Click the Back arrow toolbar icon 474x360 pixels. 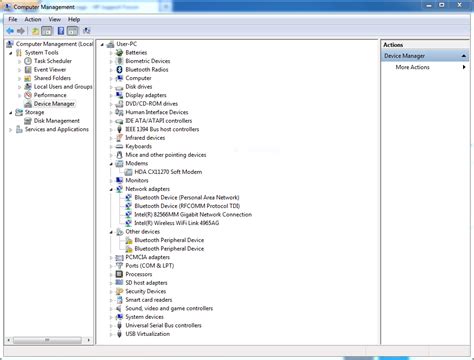coord(10,31)
